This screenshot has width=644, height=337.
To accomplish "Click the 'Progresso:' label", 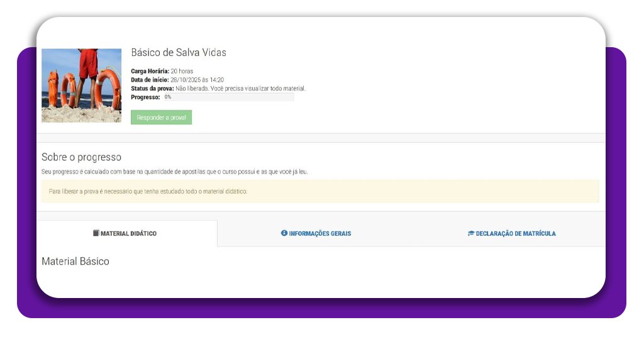I will [145, 97].
